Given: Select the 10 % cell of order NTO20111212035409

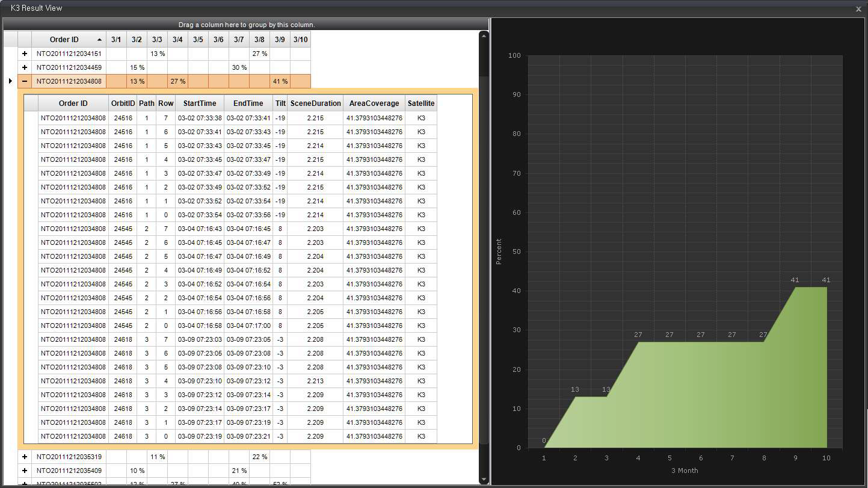Looking at the screenshot, I should coord(137,471).
